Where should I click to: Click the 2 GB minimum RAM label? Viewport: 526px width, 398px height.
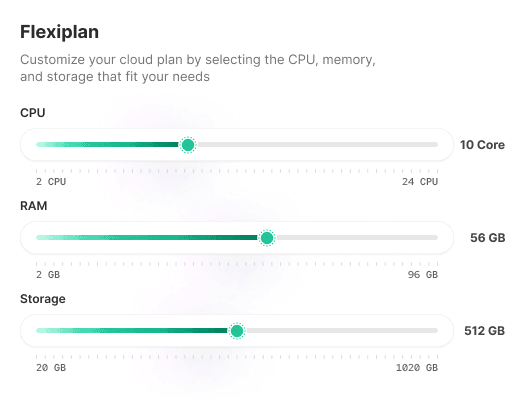tap(48, 275)
